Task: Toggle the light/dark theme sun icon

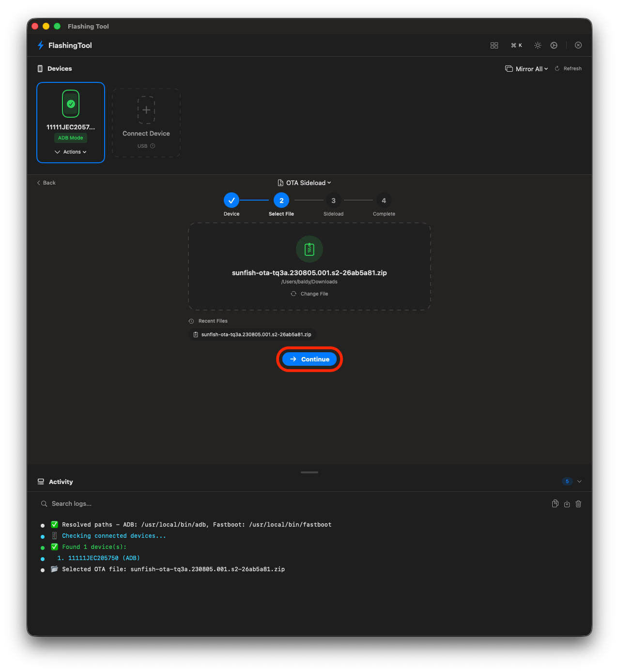Action: (x=538, y=45)
